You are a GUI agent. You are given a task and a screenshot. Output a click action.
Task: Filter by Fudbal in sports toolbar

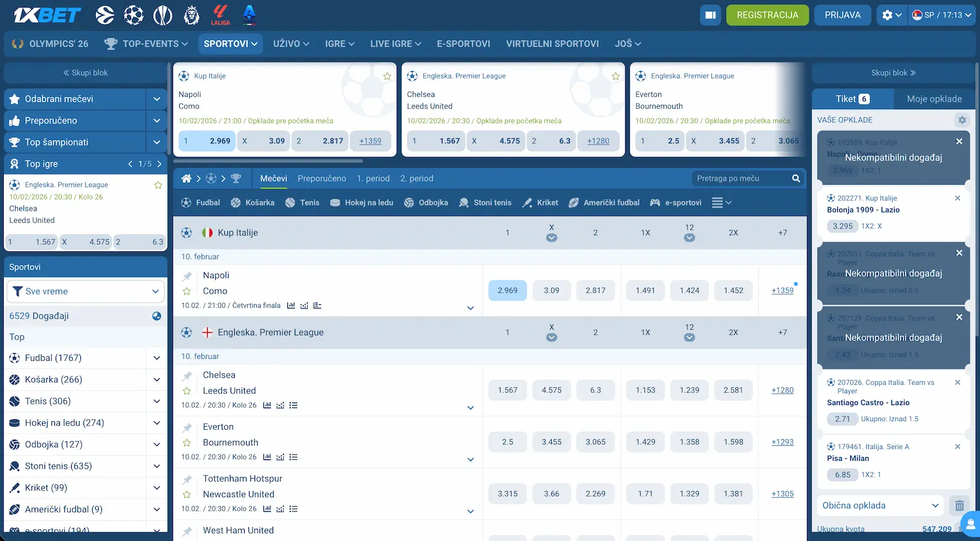[x=200, y=203]
